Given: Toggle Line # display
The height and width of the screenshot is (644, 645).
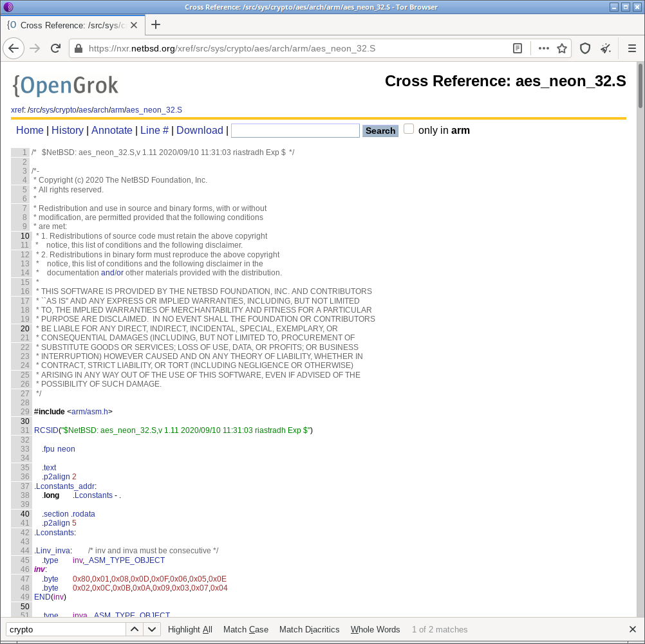Looking at the screenshot, I should pos(154,131).
